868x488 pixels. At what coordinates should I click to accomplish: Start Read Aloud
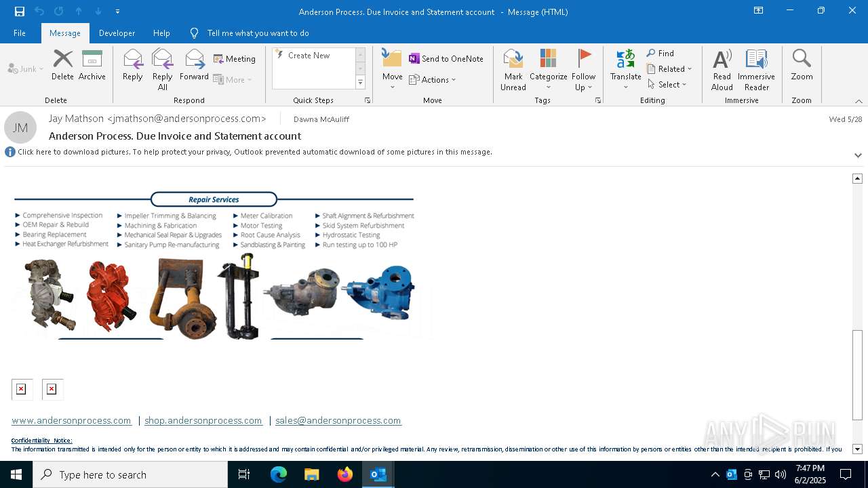tap(722, 70)
